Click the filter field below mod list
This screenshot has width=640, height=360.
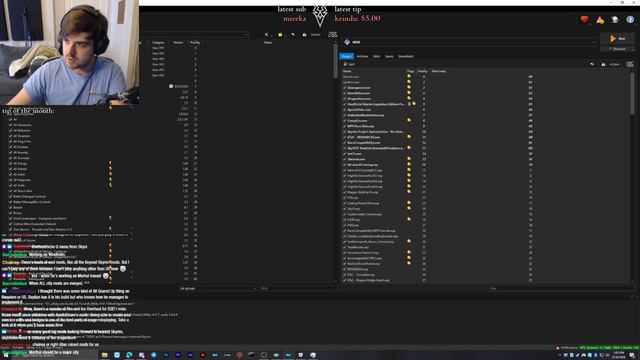click(298, 288)
